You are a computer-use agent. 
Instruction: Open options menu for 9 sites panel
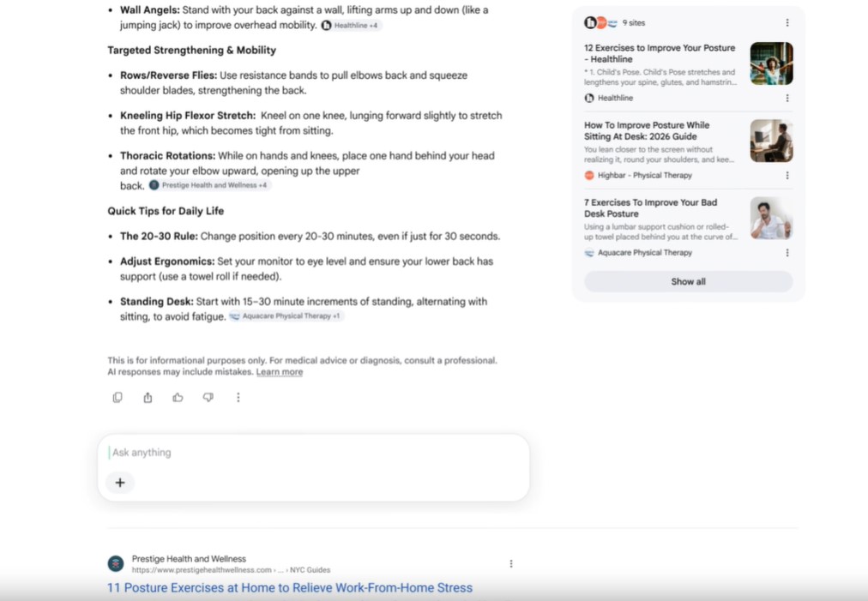click(787, 22)
